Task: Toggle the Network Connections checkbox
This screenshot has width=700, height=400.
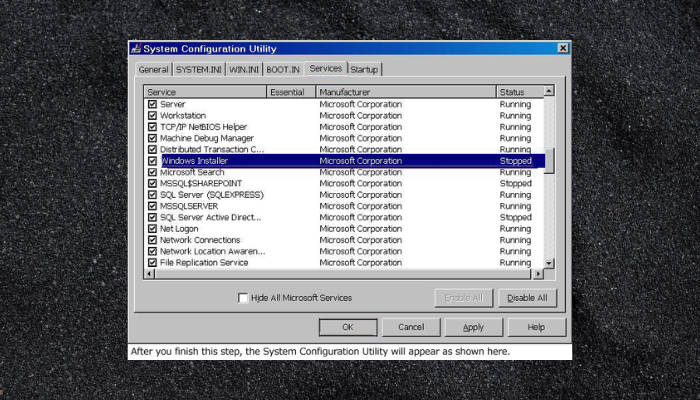Action: 152,240
